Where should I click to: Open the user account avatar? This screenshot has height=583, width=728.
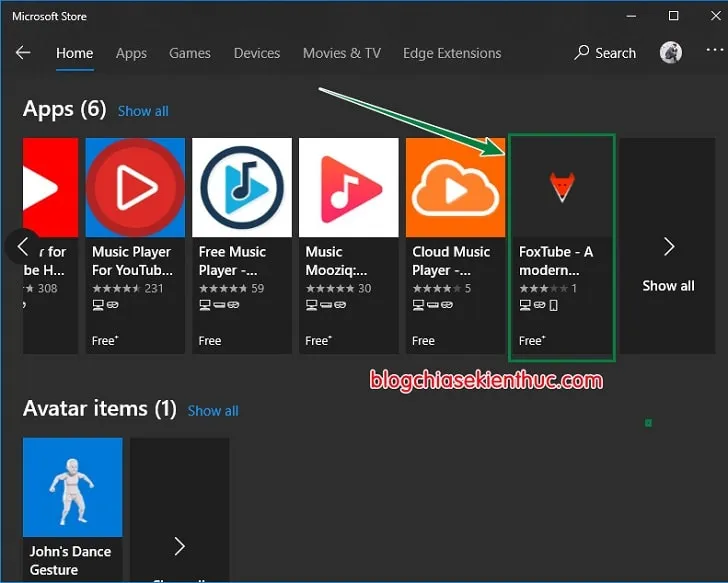pyautogui.click(x=670, y=52)
